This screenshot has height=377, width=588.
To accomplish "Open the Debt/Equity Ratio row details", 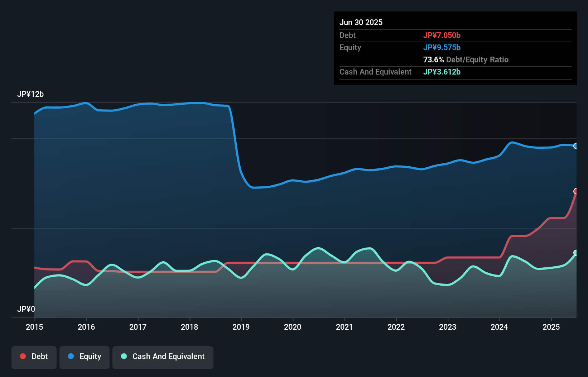I will (466, 59).
